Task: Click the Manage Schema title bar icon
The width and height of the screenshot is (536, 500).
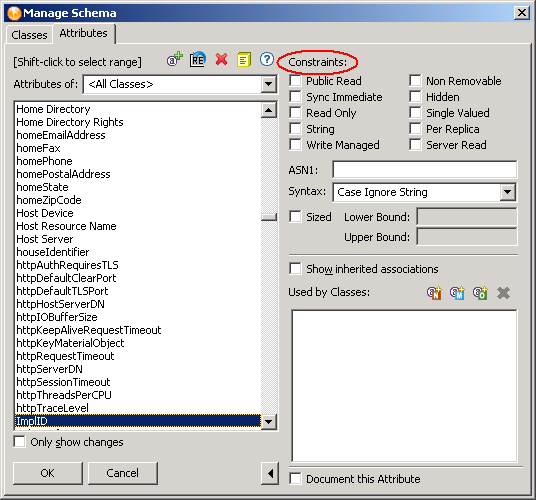Action: click(14, 13)
